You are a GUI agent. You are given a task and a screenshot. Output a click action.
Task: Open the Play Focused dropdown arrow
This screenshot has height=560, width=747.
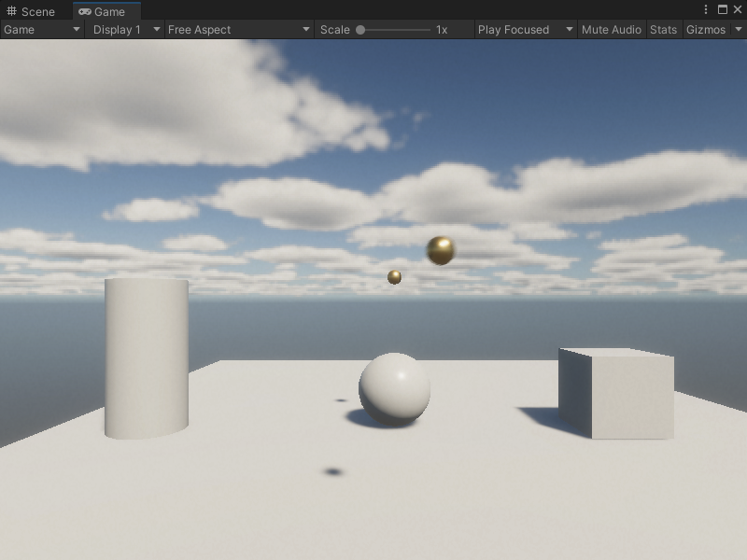point(569,29)
